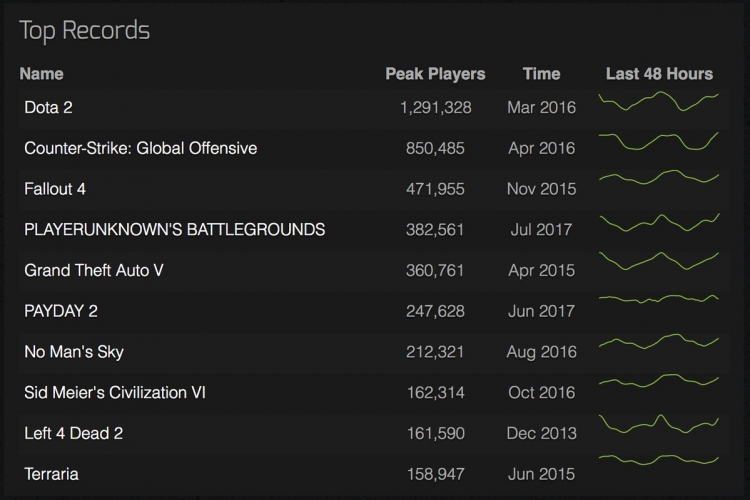Select the 471,955 peak value

435,189
